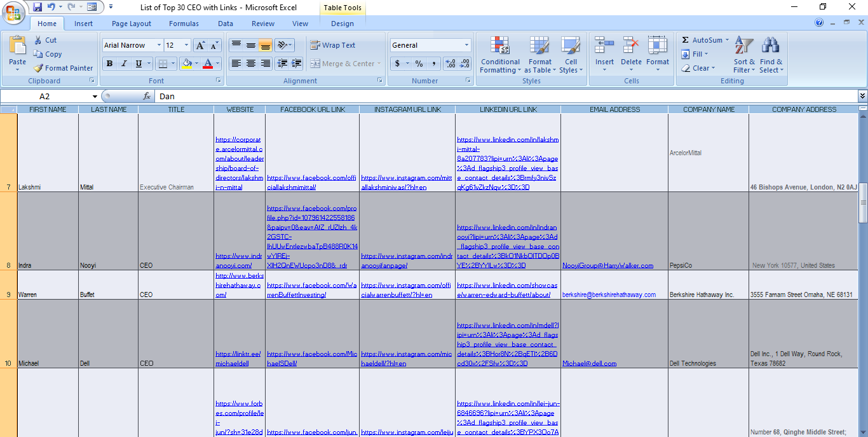Open Warren Buffet LinkedIn showcase link
Screen dimensions: 868x437
(x=507, y=290)
